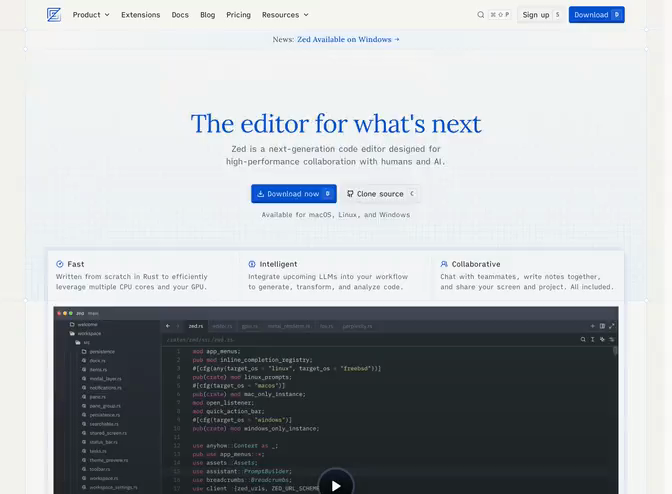Expand the Product dropdown menu
This screenshot has width=672, height=494.
[x=91, y=15]
